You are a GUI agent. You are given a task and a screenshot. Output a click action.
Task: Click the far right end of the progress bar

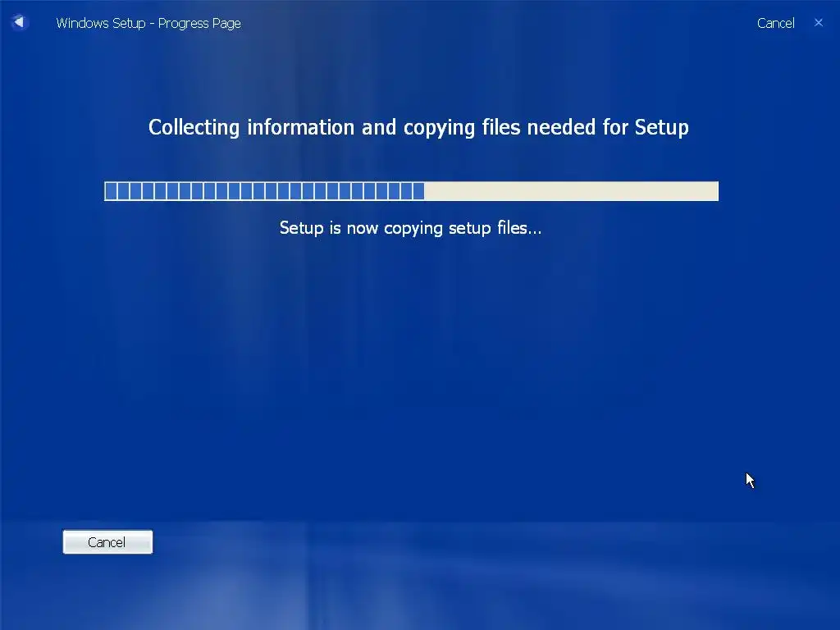pos(714,191)
